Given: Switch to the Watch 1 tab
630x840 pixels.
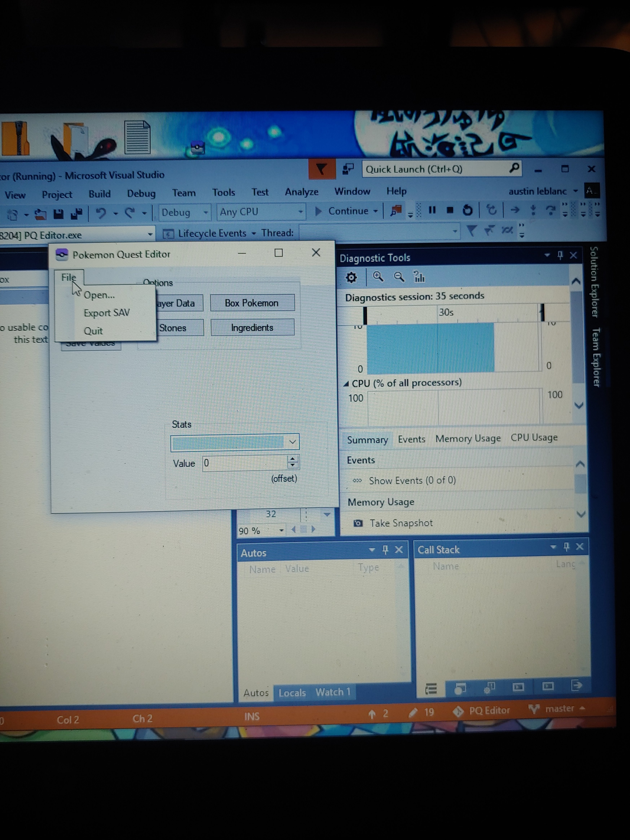Looking at the screenshot, I should coord(333,692).
